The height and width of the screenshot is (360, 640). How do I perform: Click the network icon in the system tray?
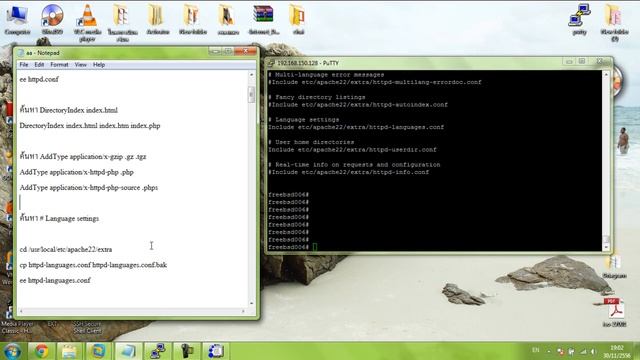(x=583, y=351)
